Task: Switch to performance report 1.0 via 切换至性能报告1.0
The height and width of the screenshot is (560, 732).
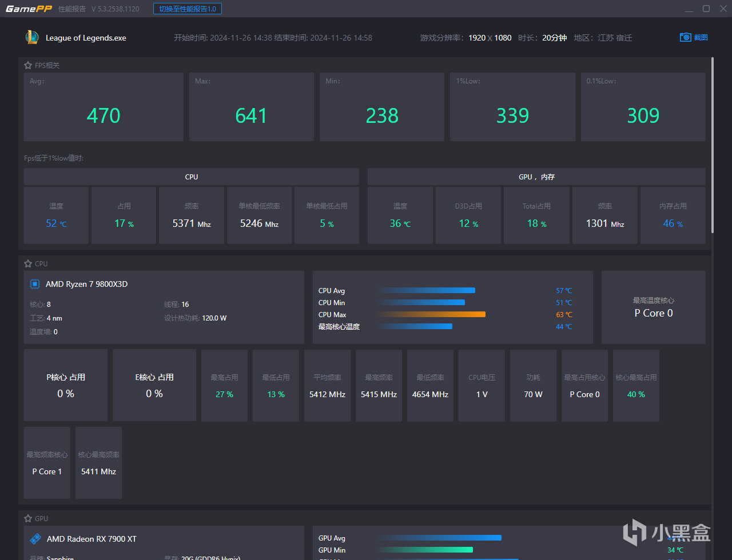Action: [188, 9]
